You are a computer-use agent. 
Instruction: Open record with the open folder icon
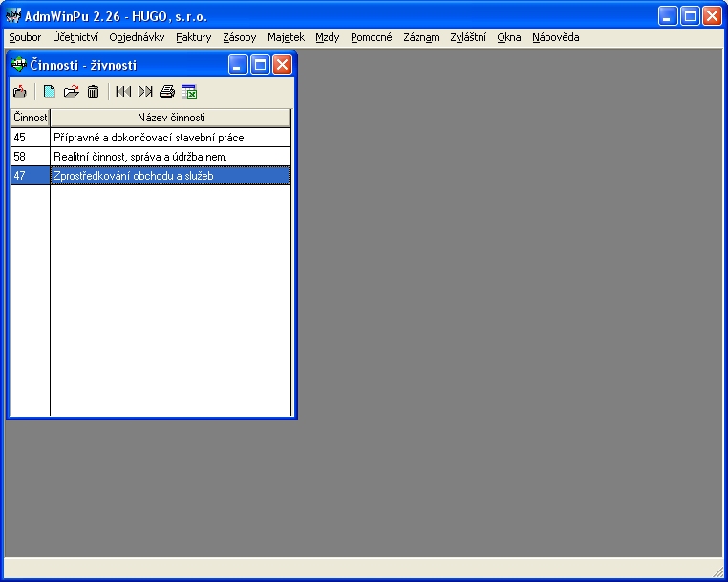[71, 92]
